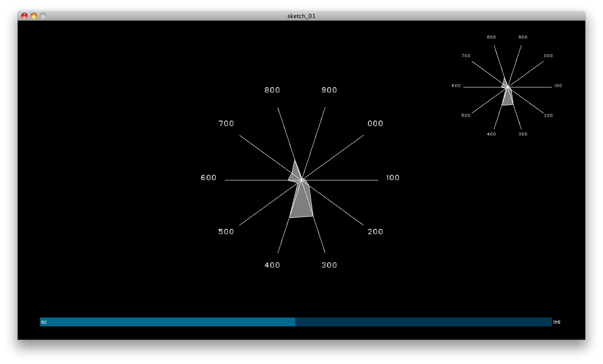This screenshot has height=364, width=603.
Task: Click the yellow minimize window button
Action: point(34,16)
